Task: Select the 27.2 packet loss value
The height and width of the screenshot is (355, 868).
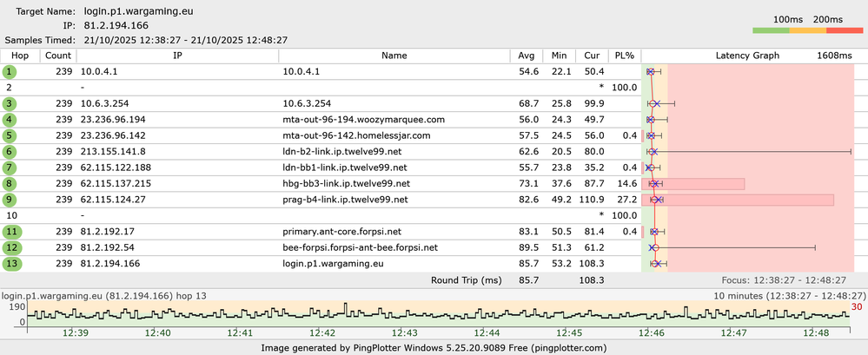Action: pos(628,200)
